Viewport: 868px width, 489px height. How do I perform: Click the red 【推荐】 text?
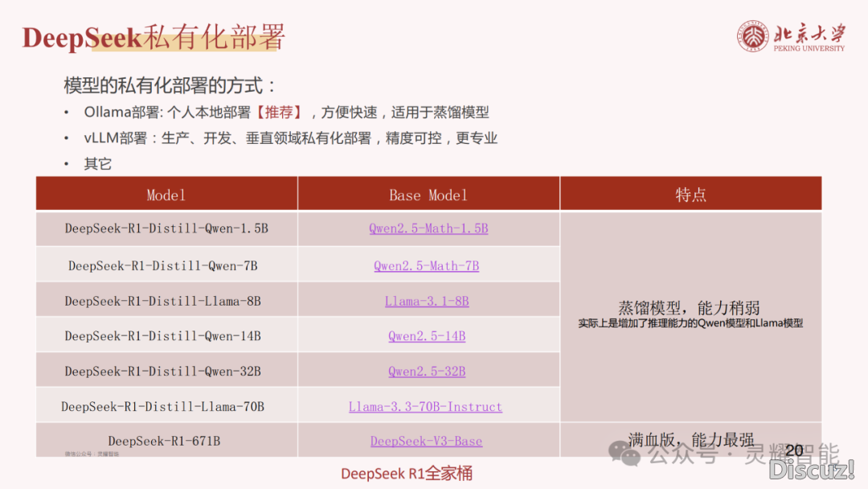pyautogui.click(x=279, y=113)
